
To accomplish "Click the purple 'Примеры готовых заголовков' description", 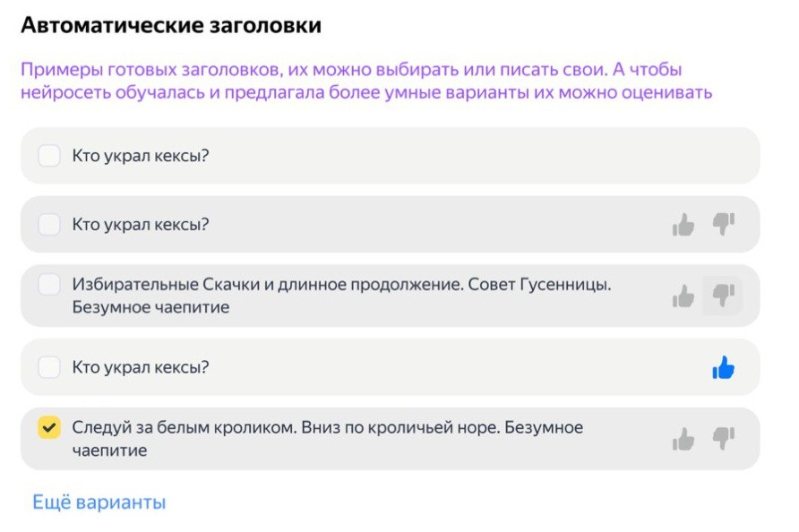I will [366, 81].
